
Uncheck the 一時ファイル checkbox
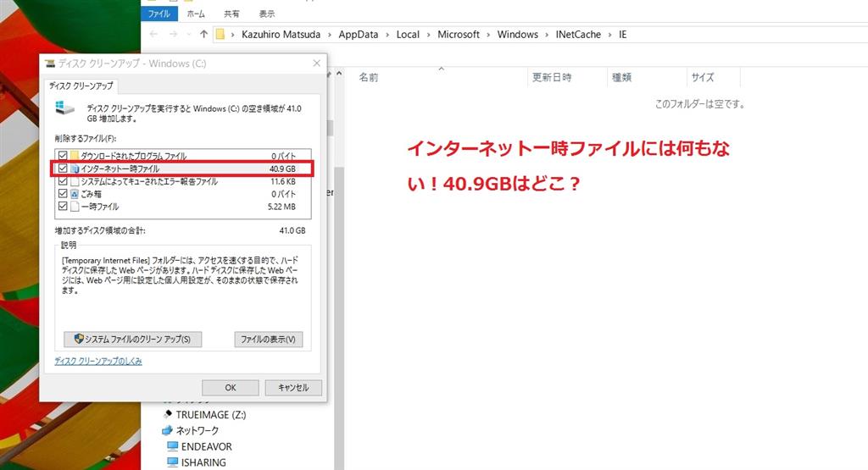[x=63, y=207]
